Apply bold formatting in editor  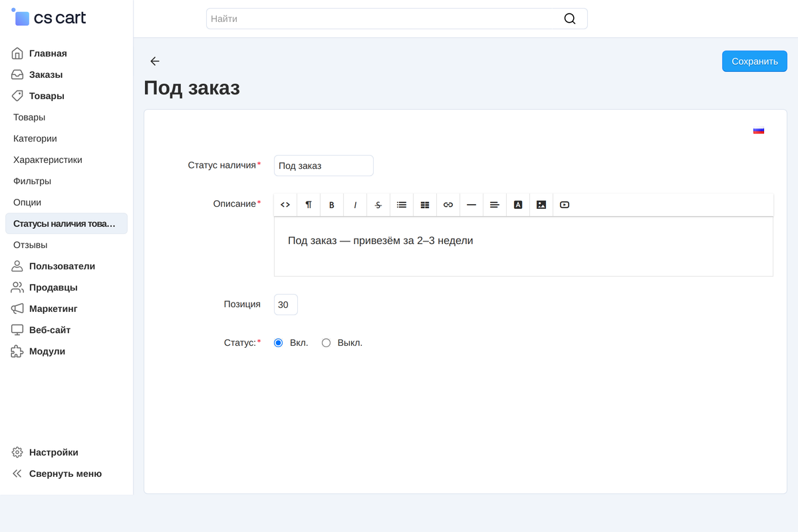pyautogui.click(x=332, y=205)
